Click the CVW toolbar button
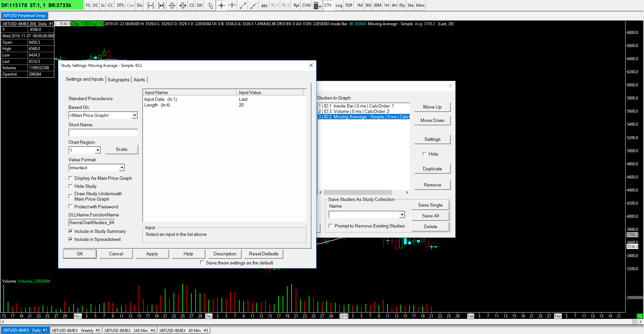The height and width of the screenshot is (334, 644). click(x=306, y=5)
